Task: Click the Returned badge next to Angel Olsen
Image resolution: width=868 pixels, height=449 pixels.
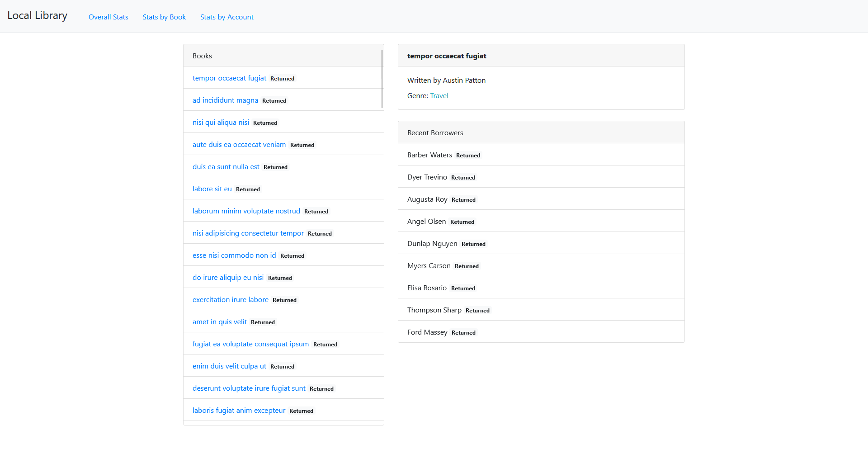Action: coord(462,222)
